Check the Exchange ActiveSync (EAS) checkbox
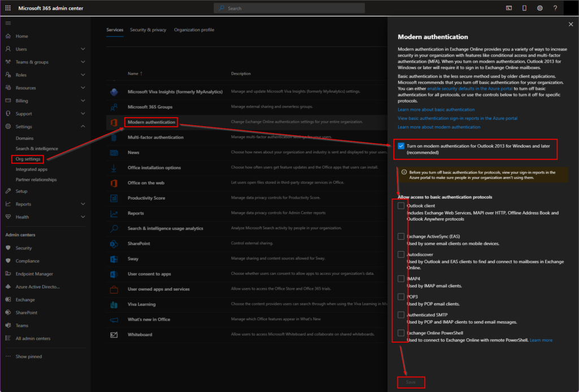 coord(401,236)
